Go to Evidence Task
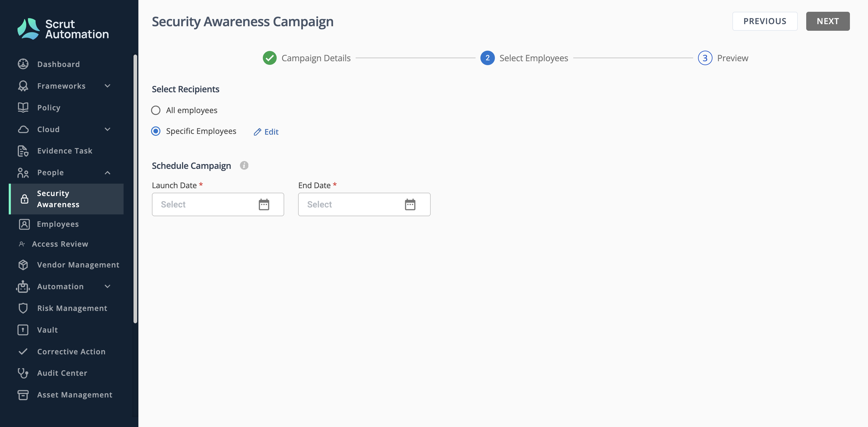Screen dimensions: 868x427 coord(65,151)
